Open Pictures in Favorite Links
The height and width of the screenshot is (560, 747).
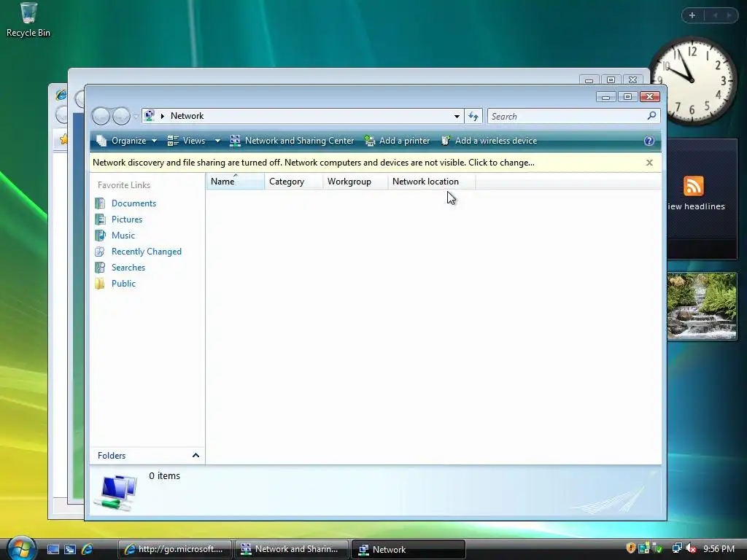127,219
